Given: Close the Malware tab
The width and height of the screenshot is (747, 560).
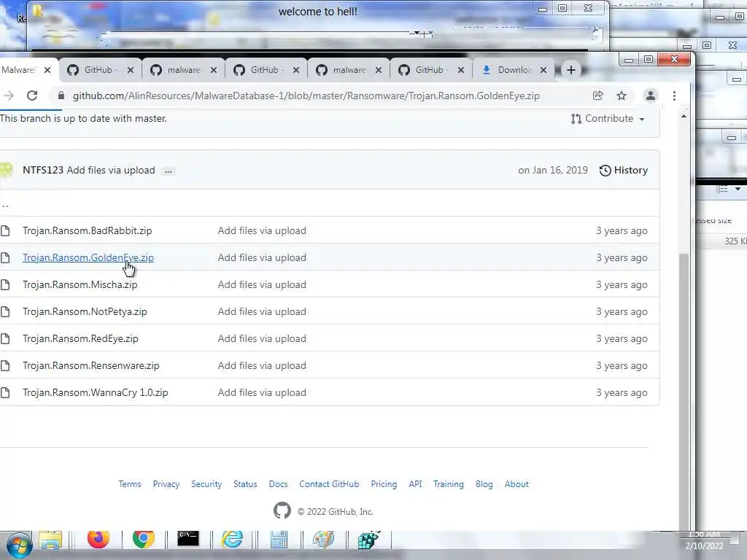Looking at the screenshot, I should (47, 70).
